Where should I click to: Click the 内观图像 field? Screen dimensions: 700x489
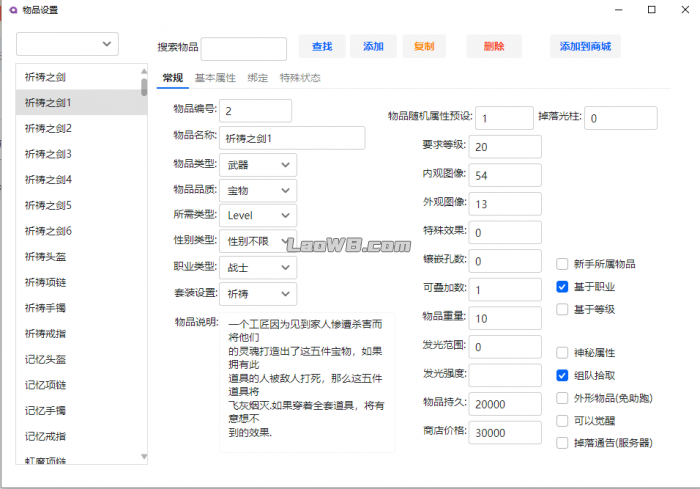[x=505, y=175]
